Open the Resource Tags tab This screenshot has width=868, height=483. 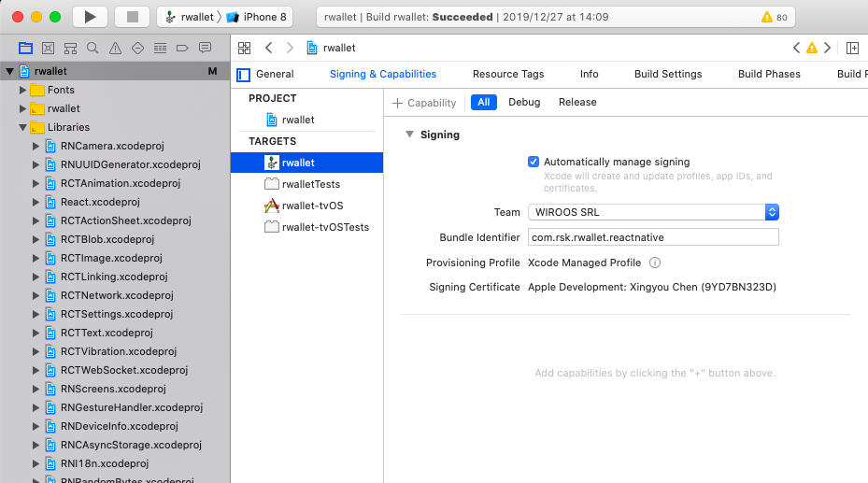click(508, 74)
